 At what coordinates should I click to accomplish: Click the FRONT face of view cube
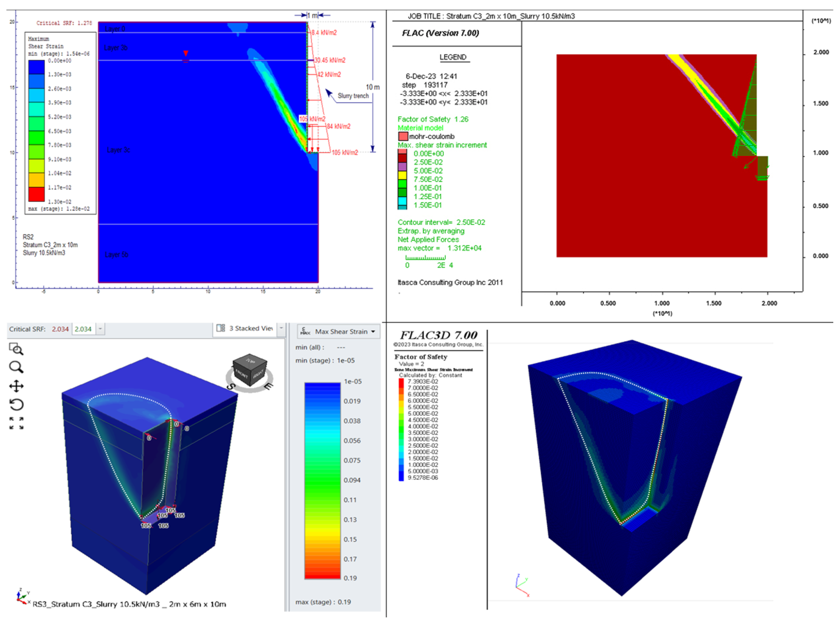[241, 374]
